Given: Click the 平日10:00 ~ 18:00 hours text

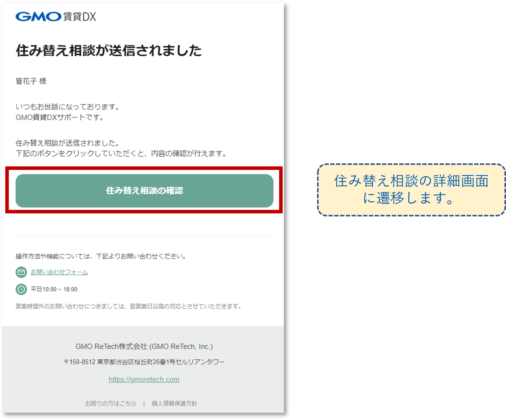Looking at the screenshot, I should pos(54,289).
